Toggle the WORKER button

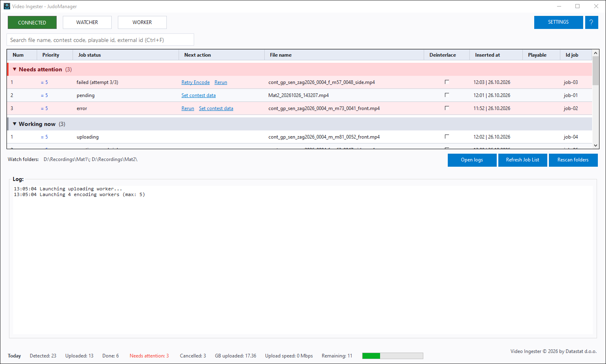coord(142,22)
